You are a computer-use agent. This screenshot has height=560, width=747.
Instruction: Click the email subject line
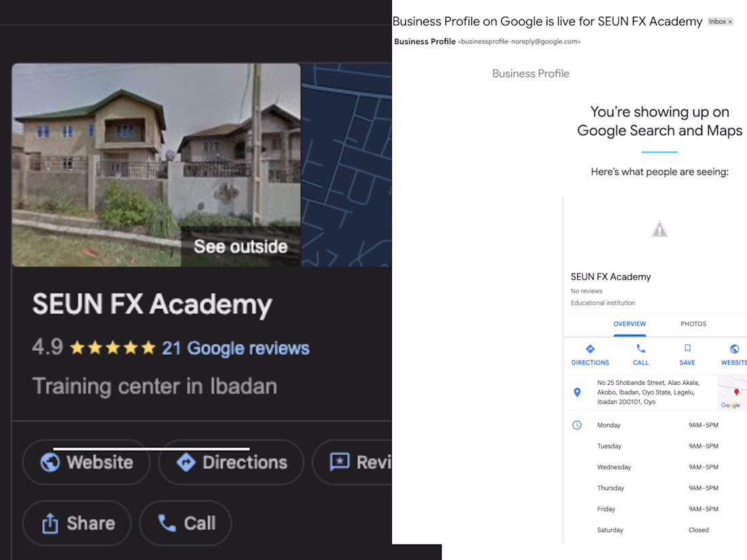click(x=547, y=22)
